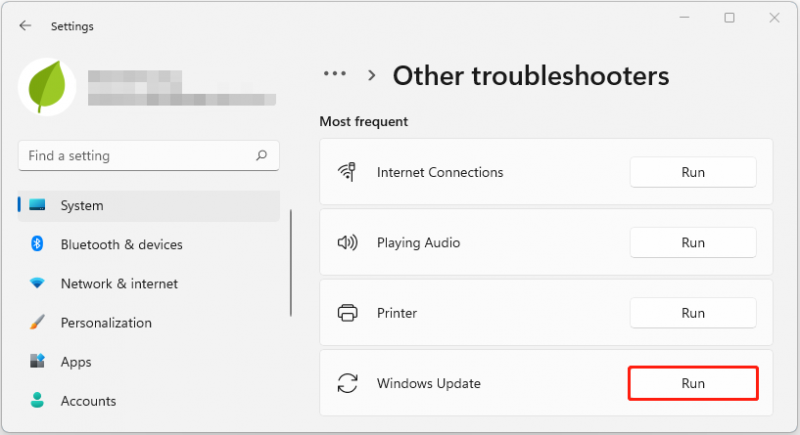Click the search magnifier icon
The width and height of the screenshot is (800, 435).
click(x=262, y=155)
